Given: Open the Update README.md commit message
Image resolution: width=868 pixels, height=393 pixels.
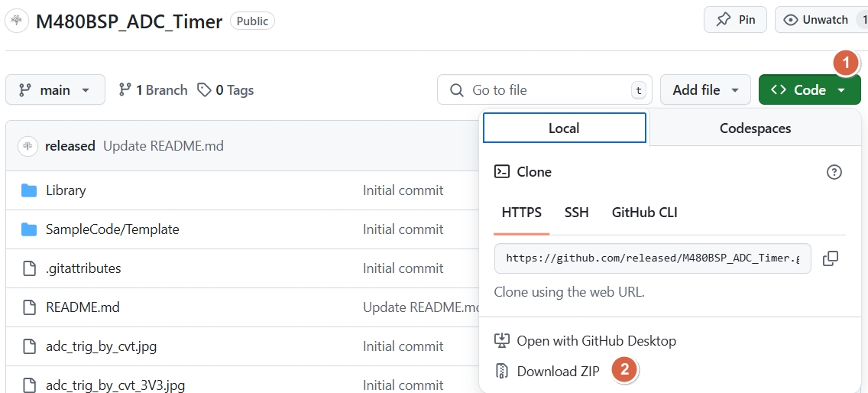Looking at the screenshot, I should coord(164,146).
